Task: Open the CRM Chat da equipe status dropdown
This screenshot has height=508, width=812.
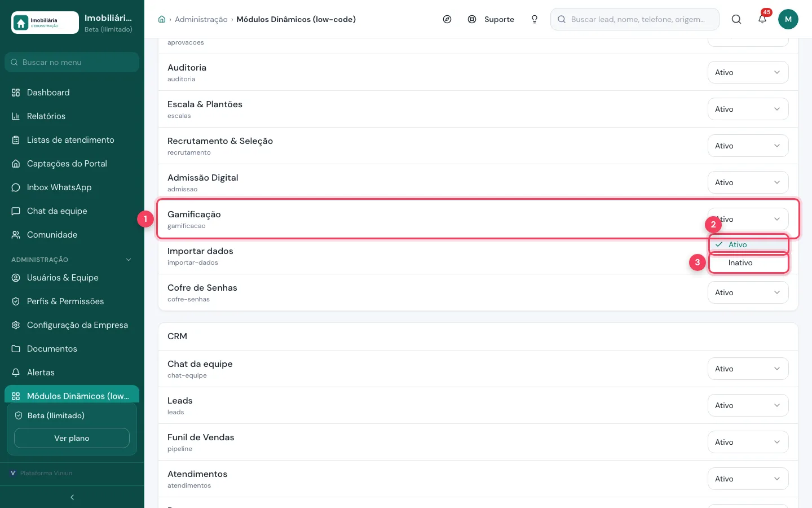Action: point(748,369)
